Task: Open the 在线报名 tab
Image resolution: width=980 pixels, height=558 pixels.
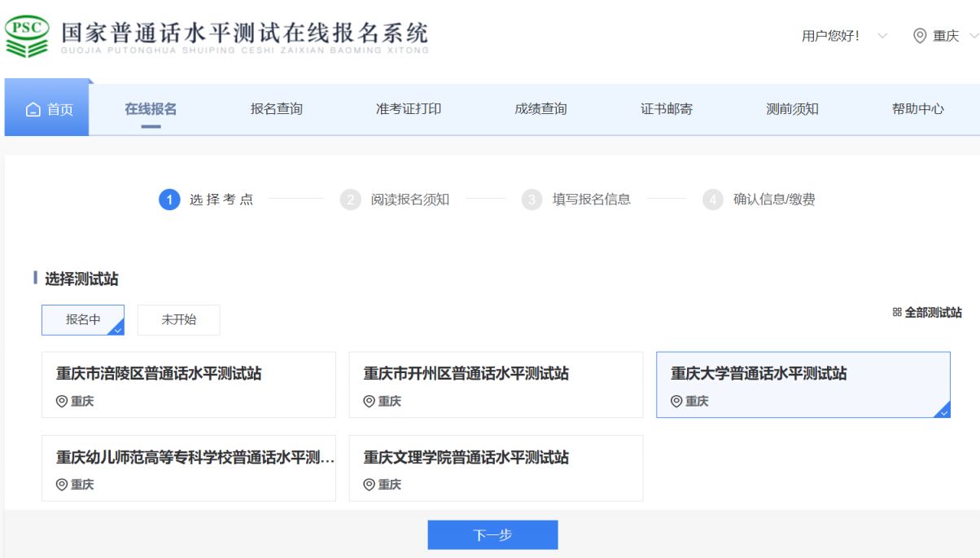Action: [151, 109]
